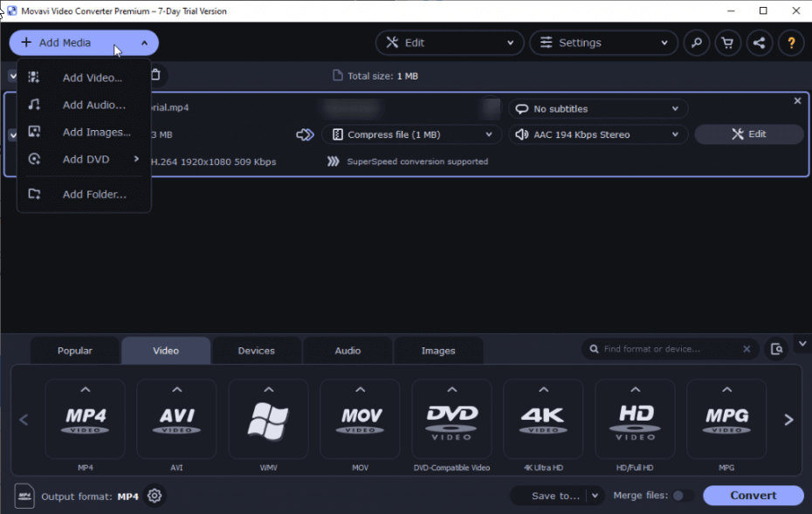Click the device detection icon beside search
This screenshot has height=514, width=812.
coord(776,349)
